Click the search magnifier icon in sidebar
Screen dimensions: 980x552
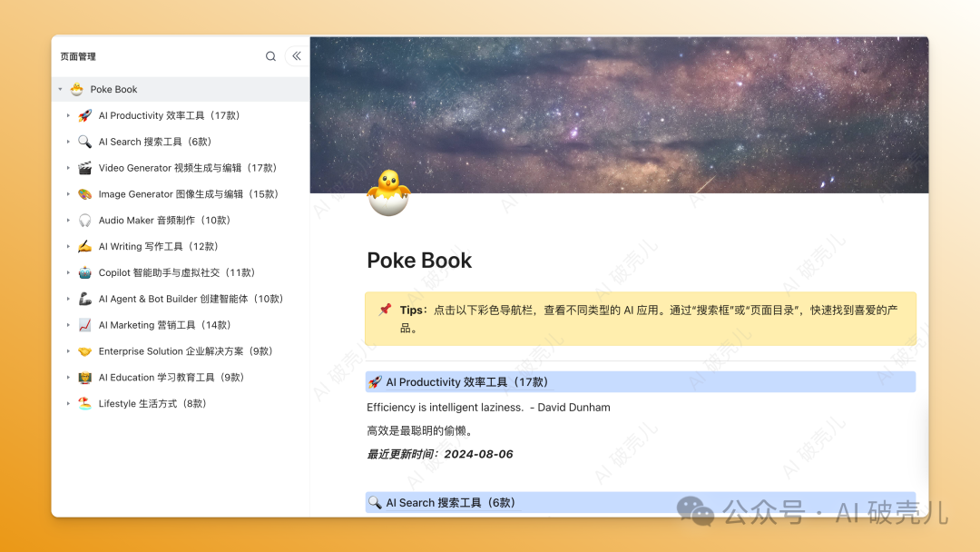point(270,56)
